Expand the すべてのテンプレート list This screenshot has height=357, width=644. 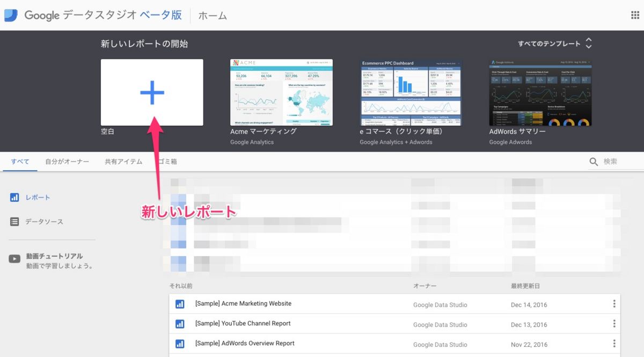pyautogui.click(x=555, y=43)
